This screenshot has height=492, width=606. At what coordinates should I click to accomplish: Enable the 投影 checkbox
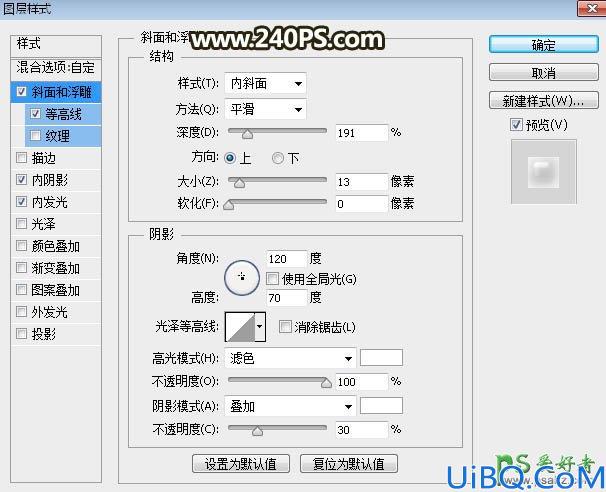21,334
